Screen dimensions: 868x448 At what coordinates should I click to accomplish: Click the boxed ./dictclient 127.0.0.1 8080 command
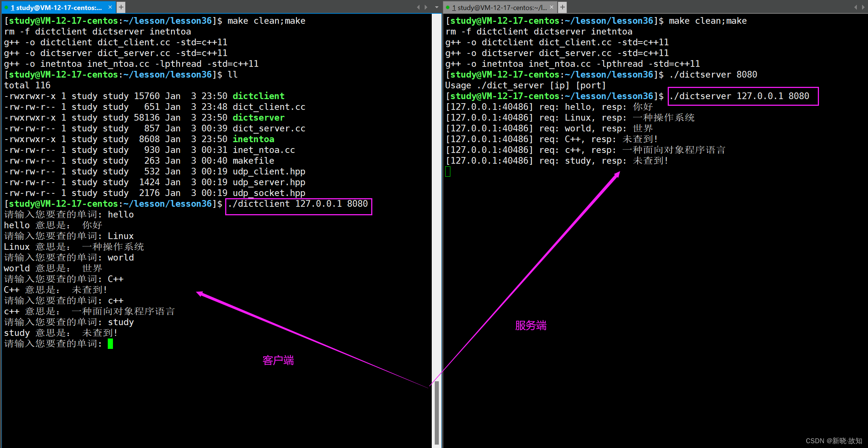[298, 204]
